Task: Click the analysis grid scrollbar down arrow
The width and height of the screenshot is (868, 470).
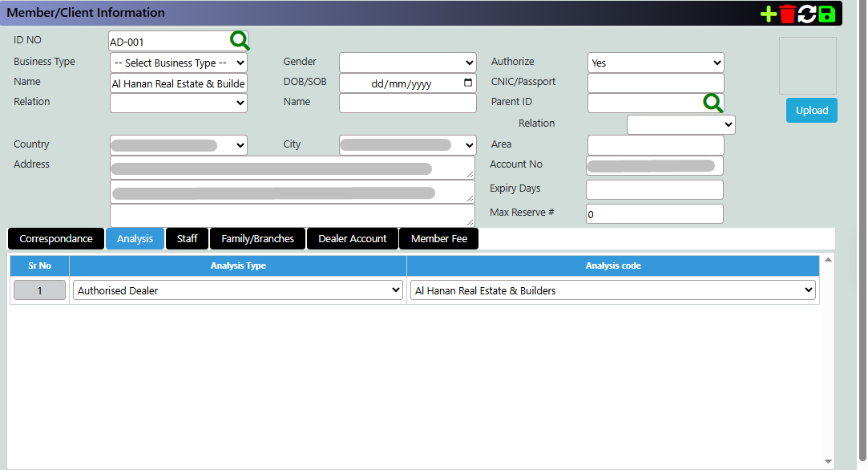Action: coord(828,461)
